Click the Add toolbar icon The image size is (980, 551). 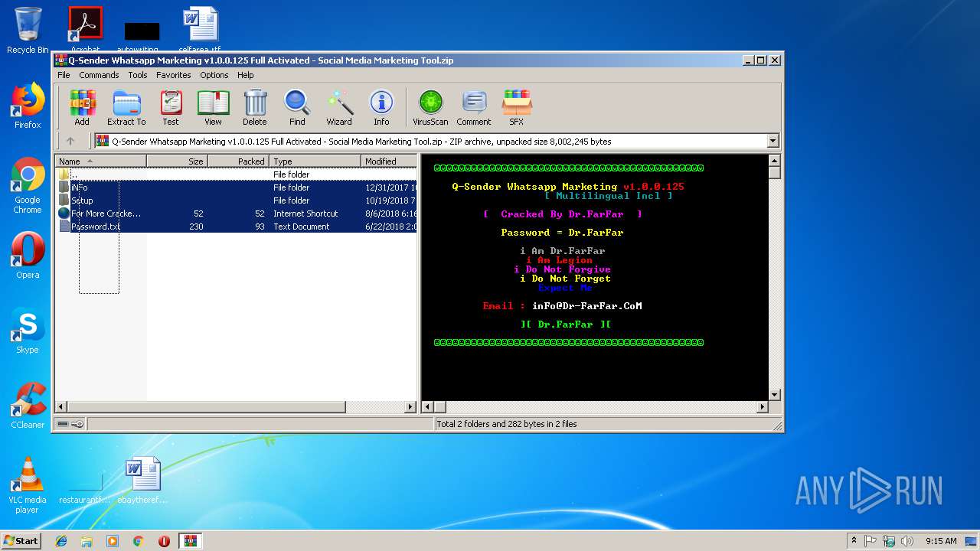82,108
